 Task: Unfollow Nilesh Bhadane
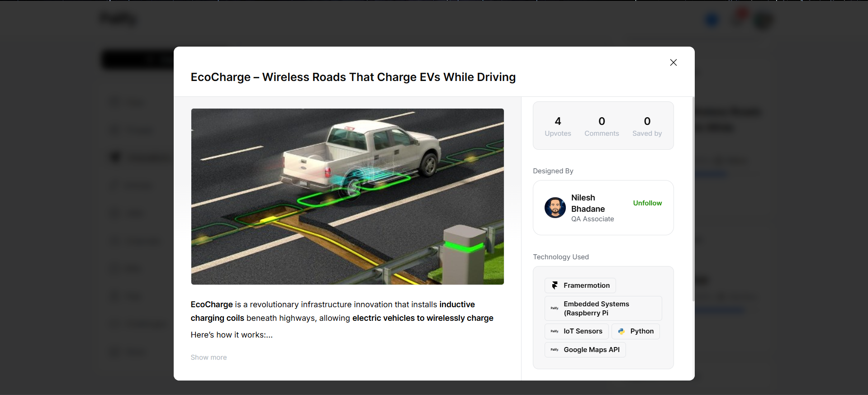click(647, 203)
